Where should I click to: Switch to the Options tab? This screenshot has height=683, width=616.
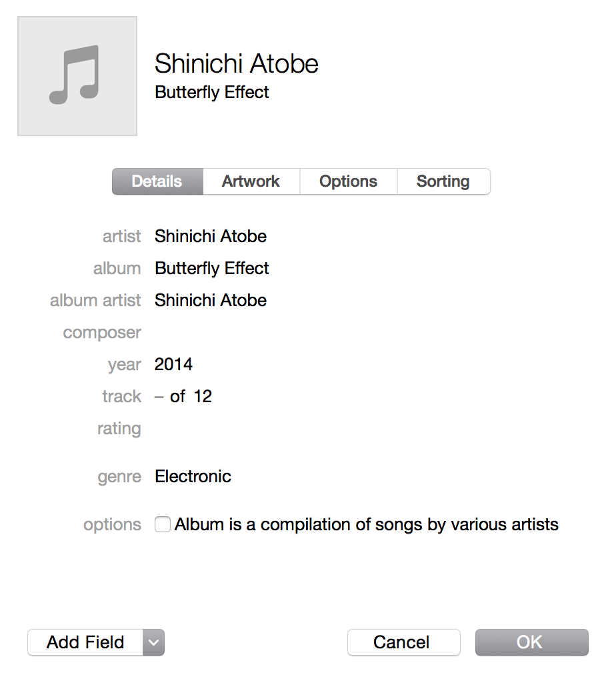tap(348, 181)
